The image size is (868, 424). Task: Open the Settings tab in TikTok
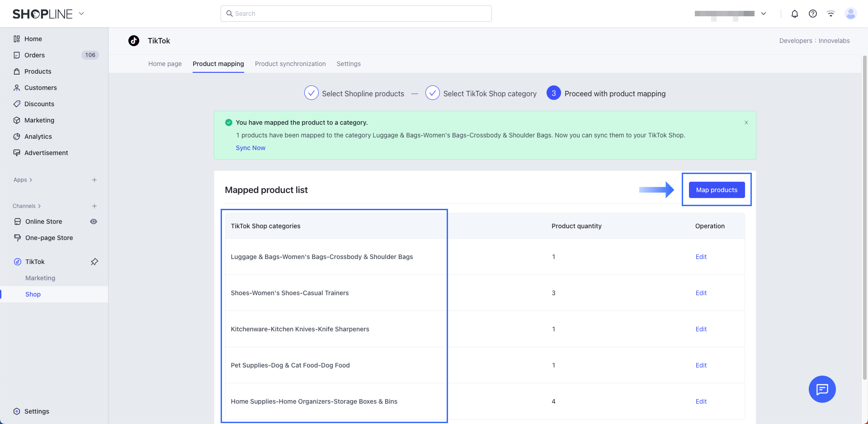coord(348,64)
